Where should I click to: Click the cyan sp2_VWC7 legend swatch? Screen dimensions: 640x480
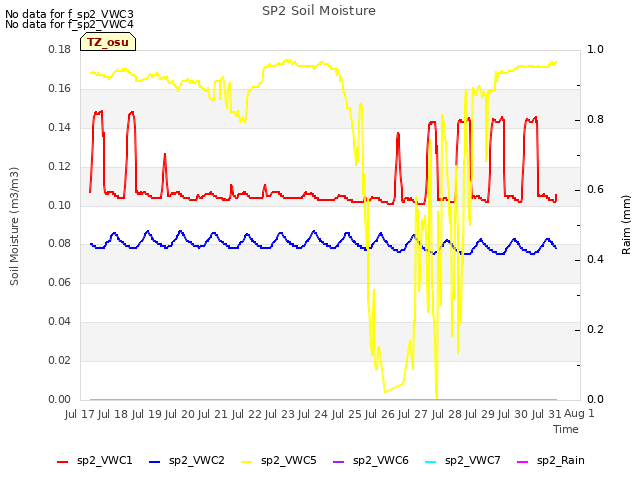431,462
